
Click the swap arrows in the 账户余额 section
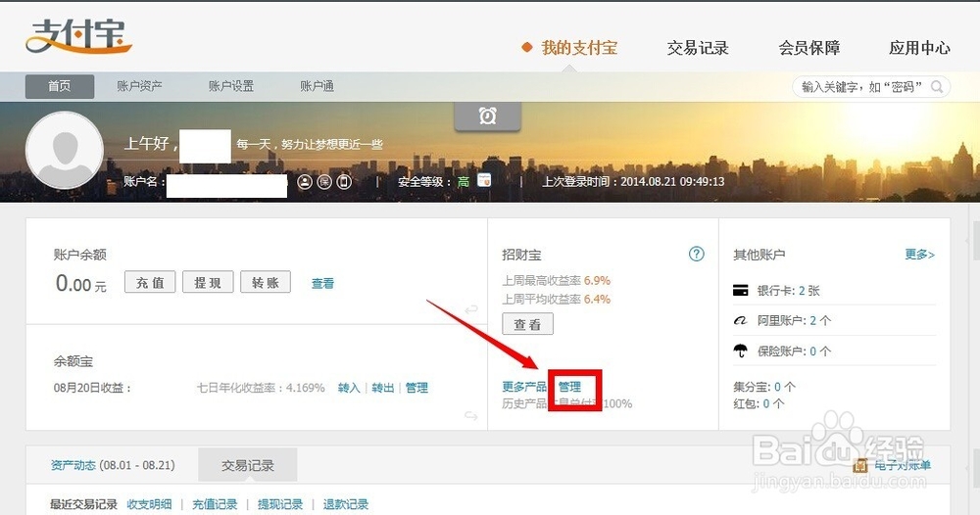coord(470,309)
